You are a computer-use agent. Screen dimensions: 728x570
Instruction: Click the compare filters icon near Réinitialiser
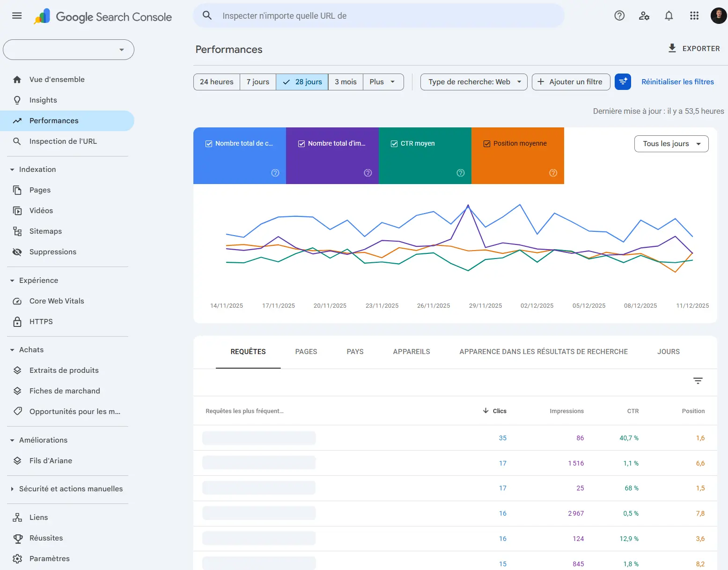pyautogui.click(x=623, y=81)
